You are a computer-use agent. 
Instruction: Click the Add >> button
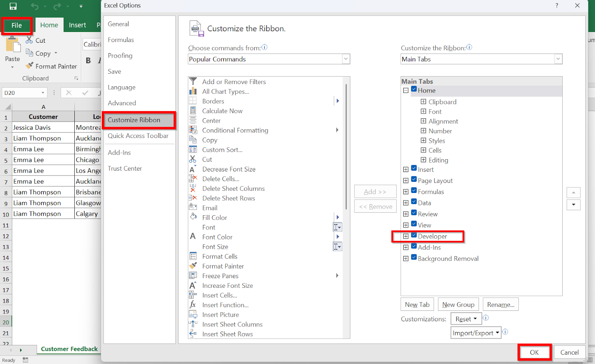(375, 191)
